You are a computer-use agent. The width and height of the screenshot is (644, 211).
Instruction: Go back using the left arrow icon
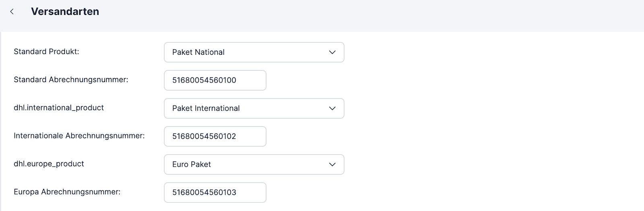click(12, 12)
